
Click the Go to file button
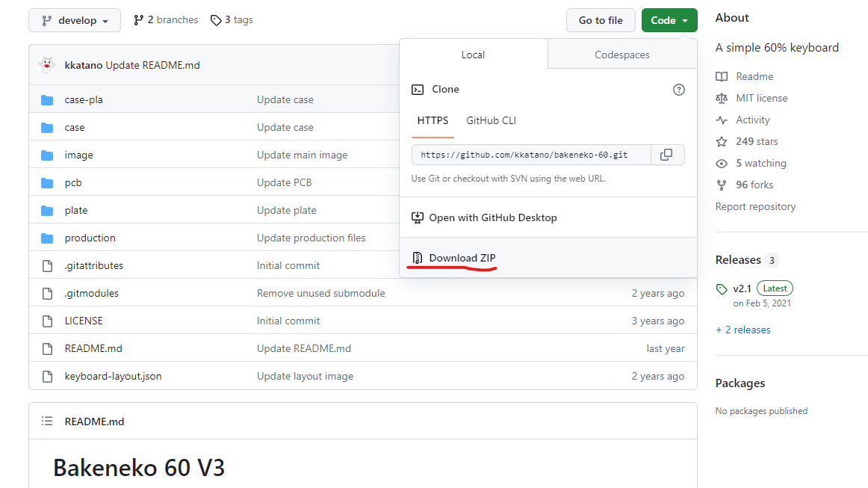coord(601,20)
